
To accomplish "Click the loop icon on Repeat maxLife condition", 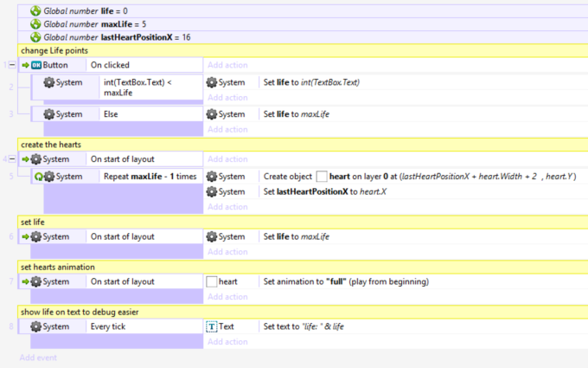I will pyautogui.click(x=39, y=177).
